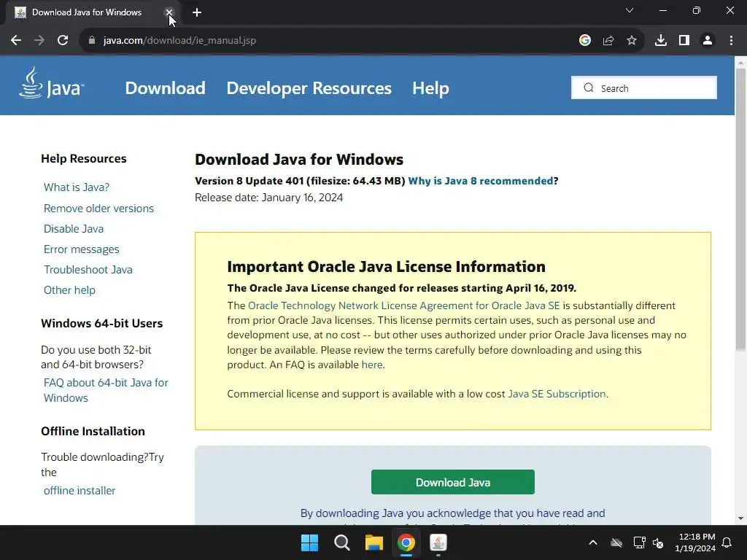Reload the Java download page
Image resolution: width=747 pixels, height=560 pixels.
coord(63,41)
